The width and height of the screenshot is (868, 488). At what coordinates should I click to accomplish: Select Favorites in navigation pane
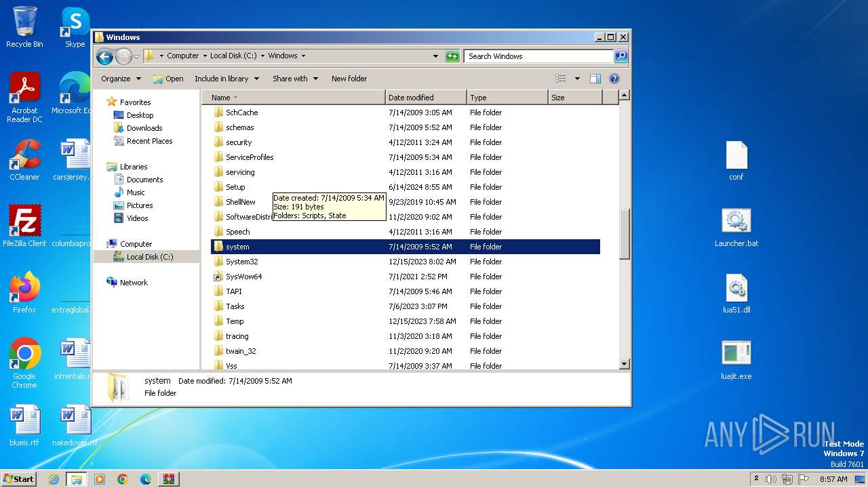135,102
